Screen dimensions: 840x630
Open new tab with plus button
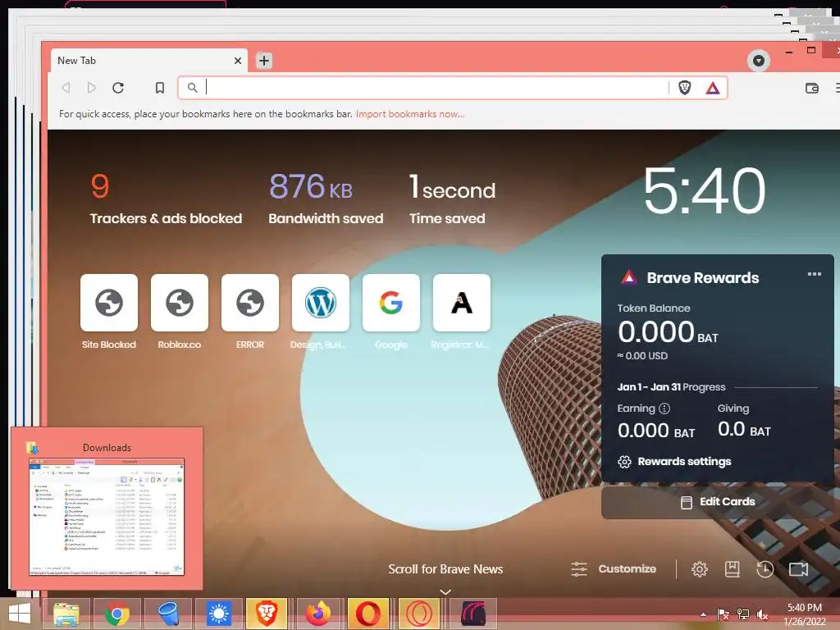pyautogui.click(x=264, y=61)
